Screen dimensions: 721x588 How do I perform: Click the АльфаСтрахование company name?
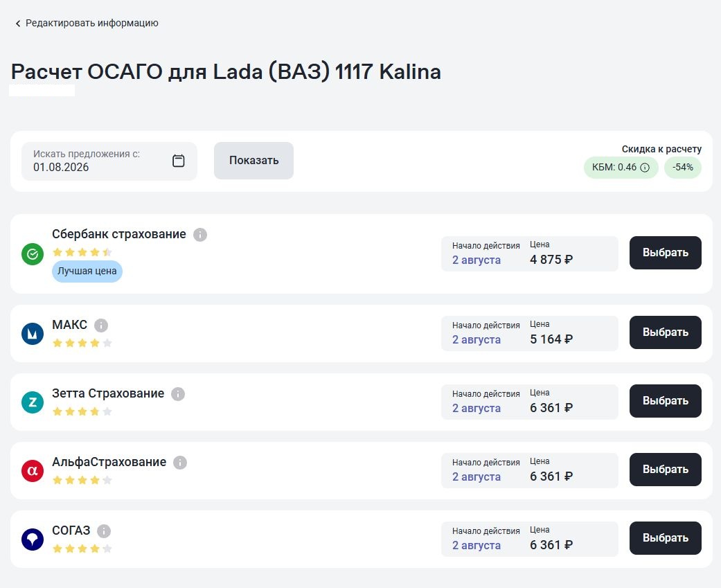tap(109, 462)
